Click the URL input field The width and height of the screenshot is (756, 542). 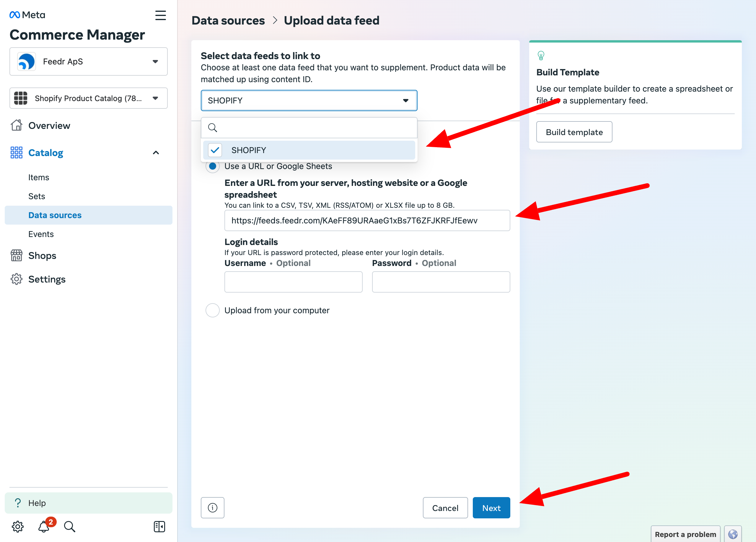(x=367, y=220)
